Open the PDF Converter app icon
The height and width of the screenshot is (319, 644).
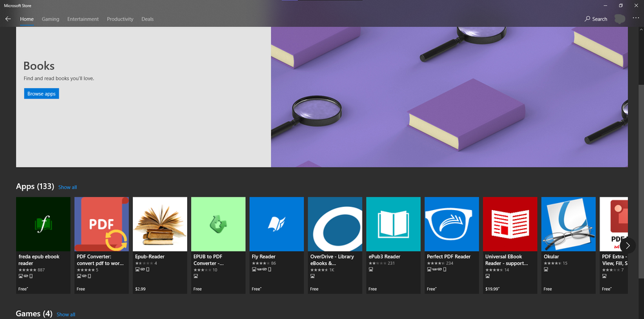pos(101,224)
